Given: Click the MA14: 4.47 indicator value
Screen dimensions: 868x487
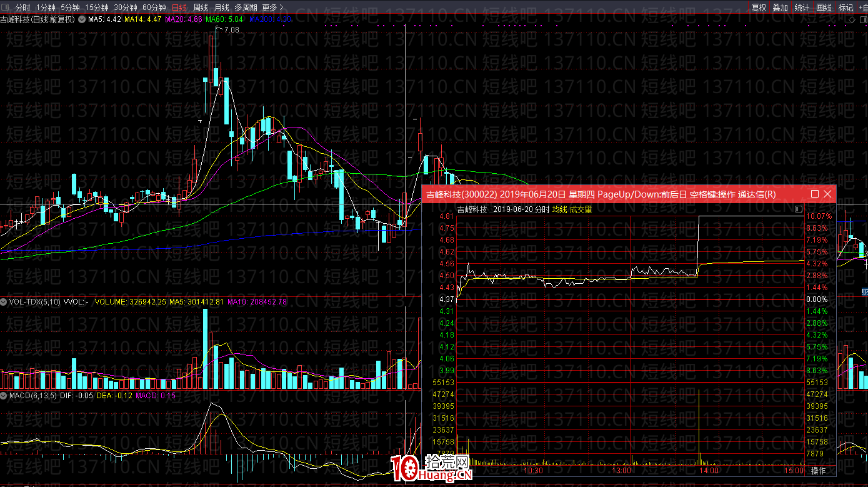Looking at the screenshot, I should click(143, 19).
